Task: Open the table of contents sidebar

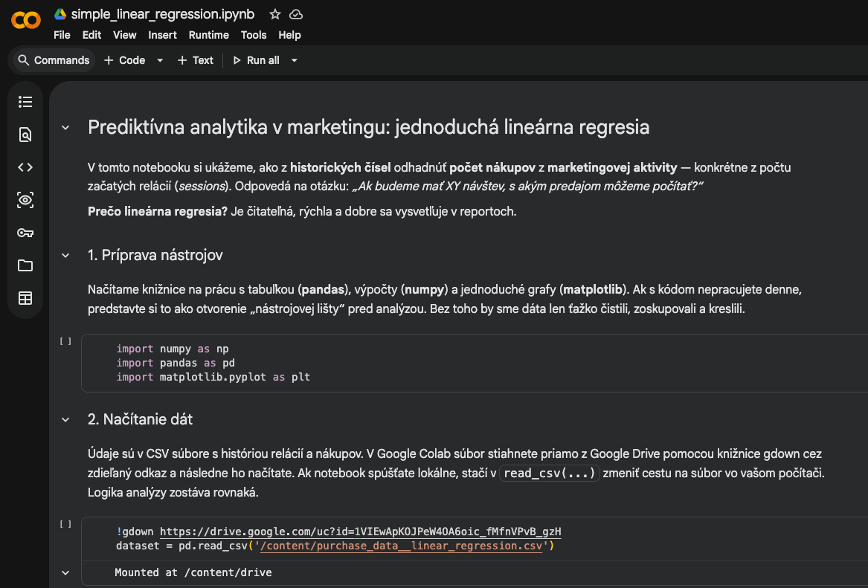Action: coord(25,102)
